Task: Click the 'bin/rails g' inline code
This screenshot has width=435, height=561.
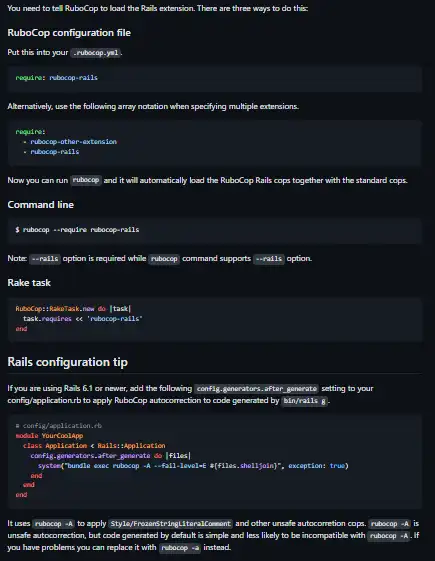Action: coord(304,401)
